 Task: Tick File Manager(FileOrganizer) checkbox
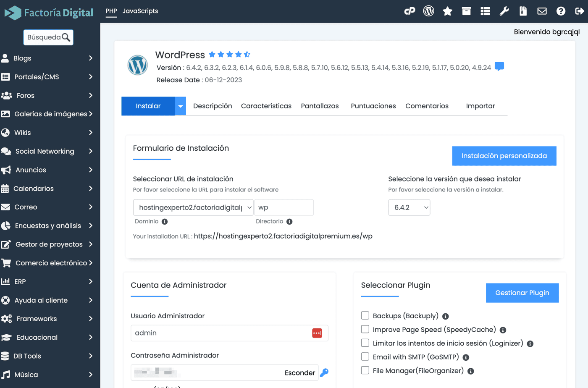pyautogui.click(x=365, y=370)
